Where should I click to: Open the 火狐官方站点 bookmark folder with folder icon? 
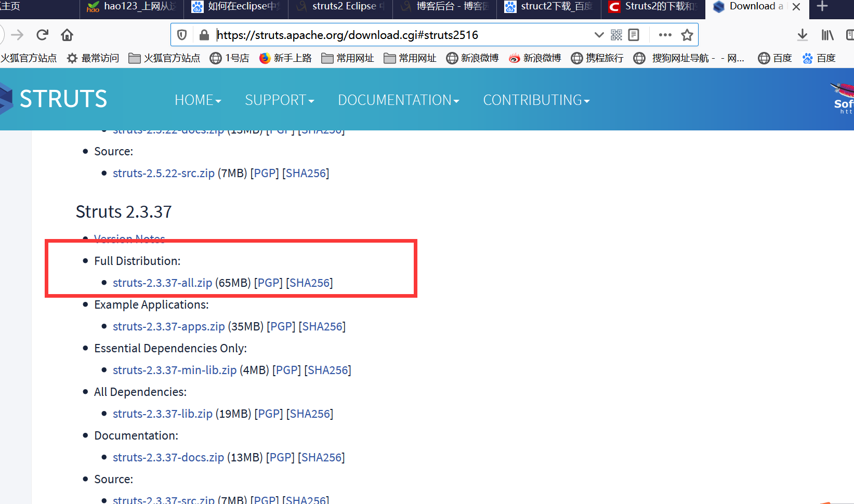pos(164,58)
